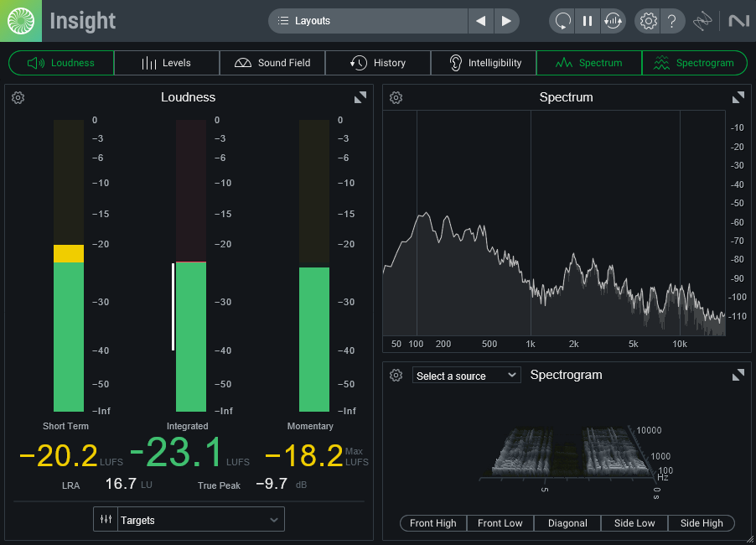Toggle the Intelligibility module tab
This screenshot has height=545, width=756.
point(484,63)
